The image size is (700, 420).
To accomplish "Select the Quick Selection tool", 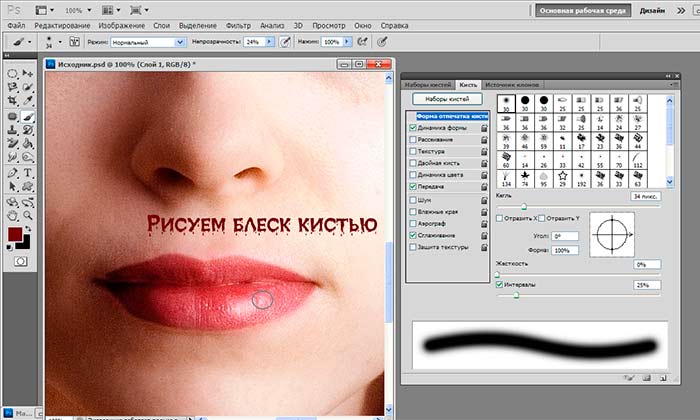I will [x=28, y=87].
